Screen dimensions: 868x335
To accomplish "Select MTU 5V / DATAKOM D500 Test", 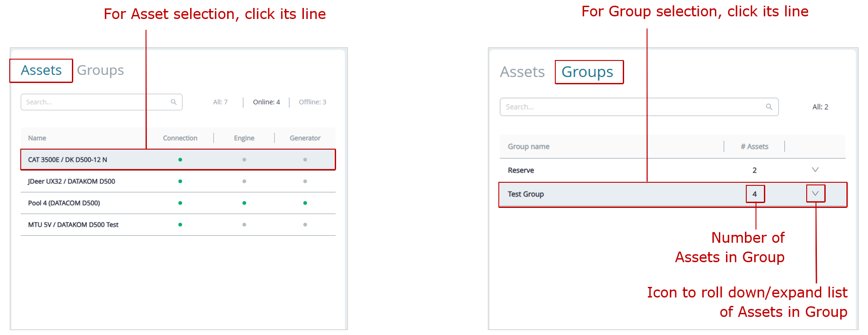I will tap(73, 225).
